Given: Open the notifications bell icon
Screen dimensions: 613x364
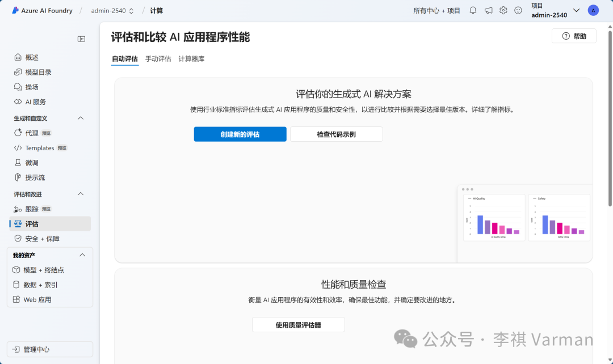Looking at the screenshot, I should pyautogui.click(x=472, y=10).
